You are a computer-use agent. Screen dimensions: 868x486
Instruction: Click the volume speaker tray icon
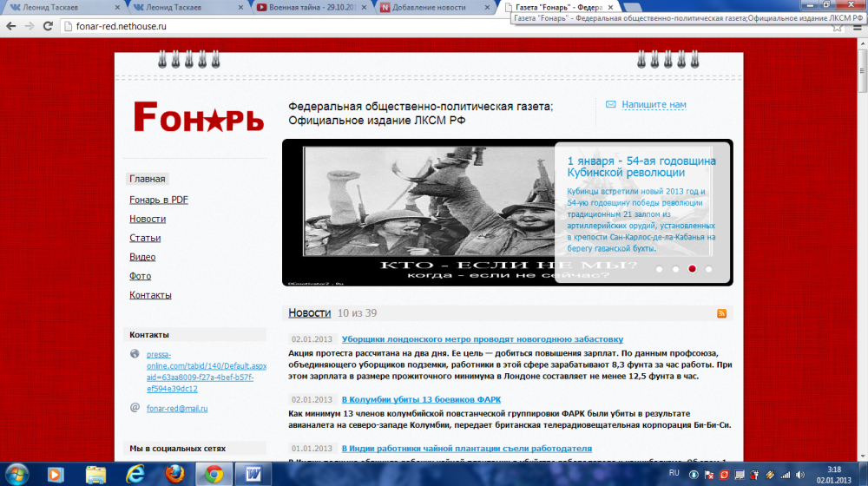(800, 475)
